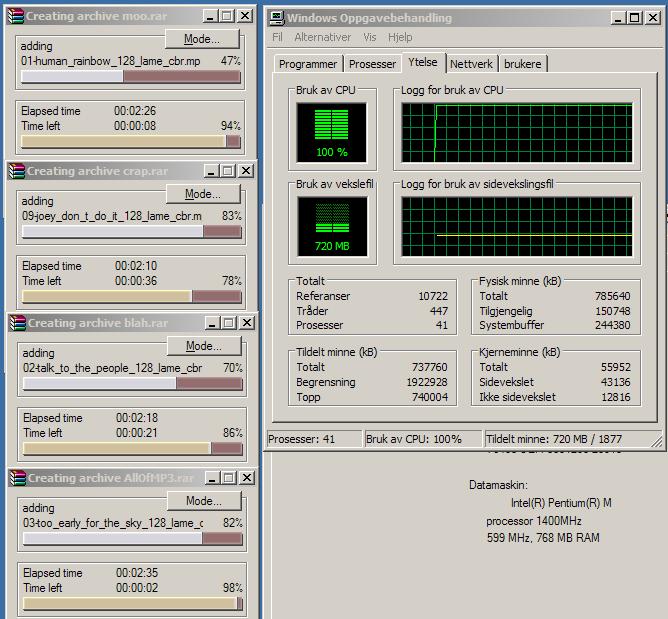This screenshot has height=619, width=668.
Task: Click filename 02-talk_to_the_people_128_lame_cbr
Action: 112,368
